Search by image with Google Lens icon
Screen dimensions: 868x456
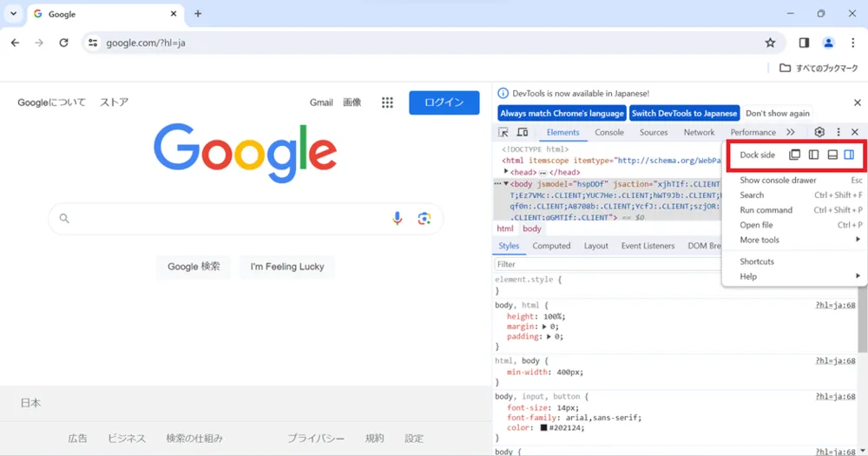coord(424,218)
